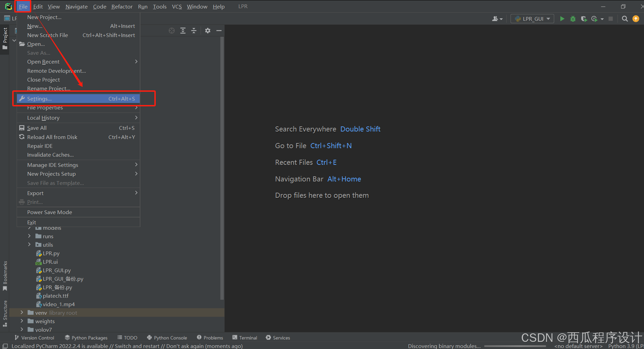Choose New Project... menu entry
644x349 pixels.
click(79, 17)
